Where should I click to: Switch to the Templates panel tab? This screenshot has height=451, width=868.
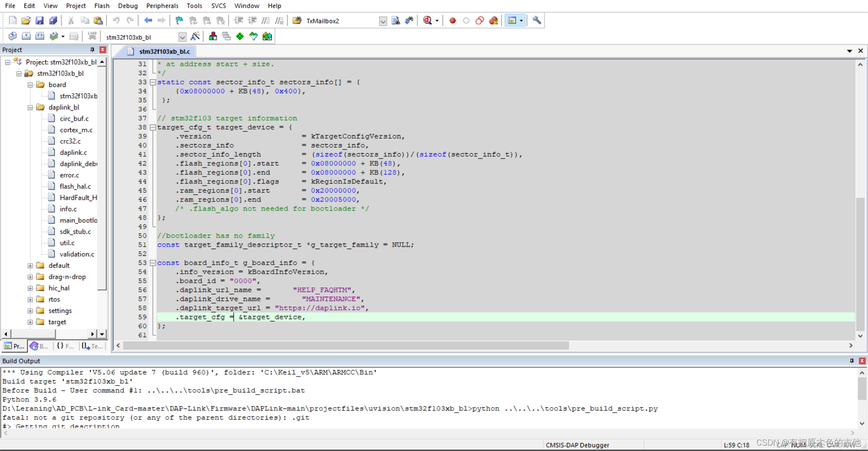click(x=92, y=346)
